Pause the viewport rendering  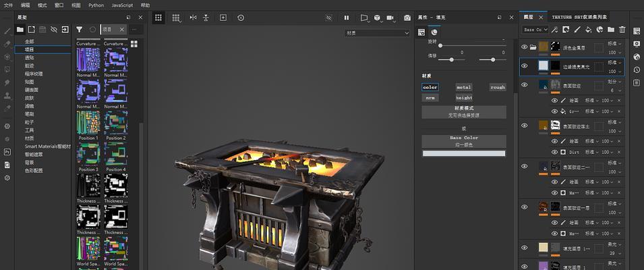346,18
